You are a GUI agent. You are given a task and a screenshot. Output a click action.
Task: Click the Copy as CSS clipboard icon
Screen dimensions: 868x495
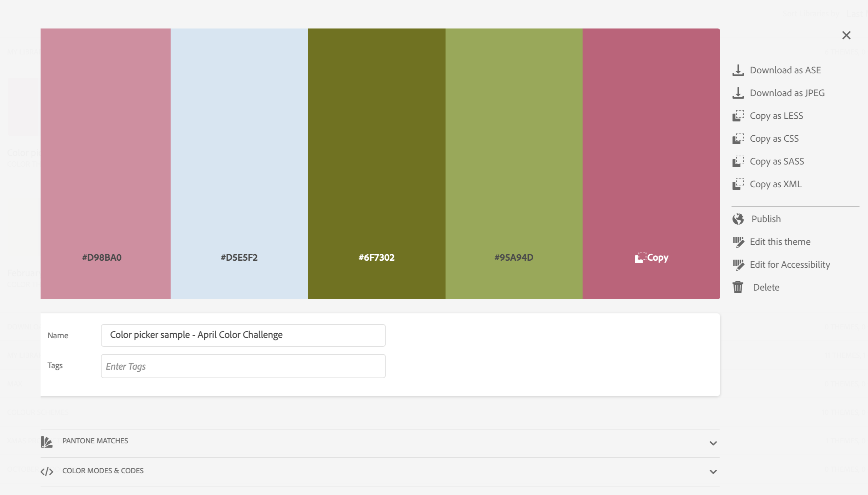pos(738,139)
